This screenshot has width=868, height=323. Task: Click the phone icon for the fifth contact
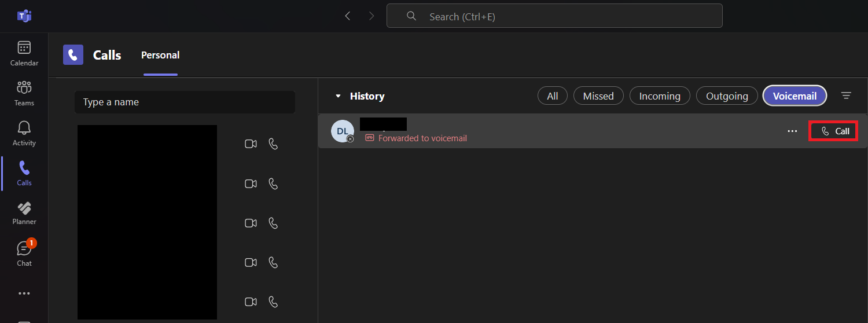tap(273, 302)
